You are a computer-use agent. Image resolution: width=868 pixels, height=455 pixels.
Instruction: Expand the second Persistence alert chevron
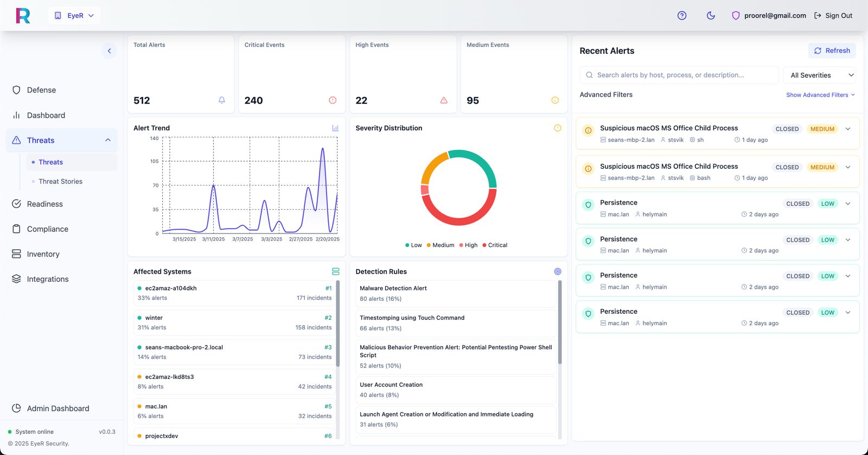point(848,240)
